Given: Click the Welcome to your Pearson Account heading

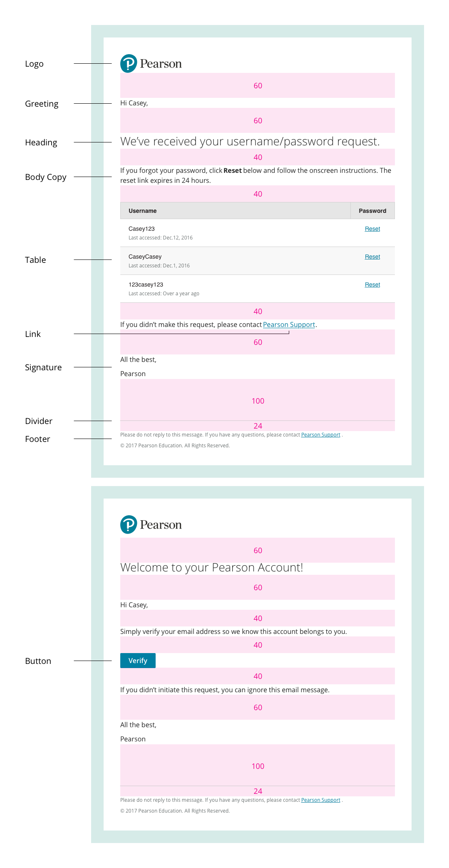Looking at the screenshot, I should 211,568.
